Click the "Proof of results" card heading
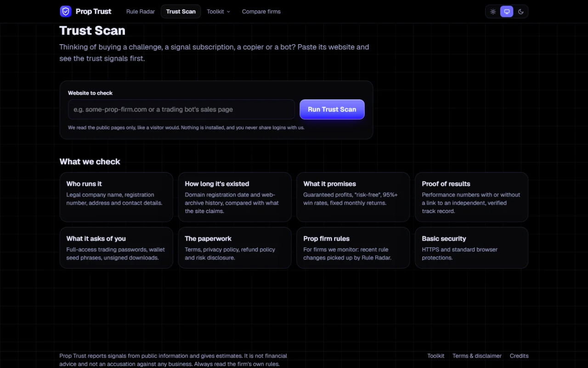The width and height of the screenshot is (588, 368). click(446, 184)
